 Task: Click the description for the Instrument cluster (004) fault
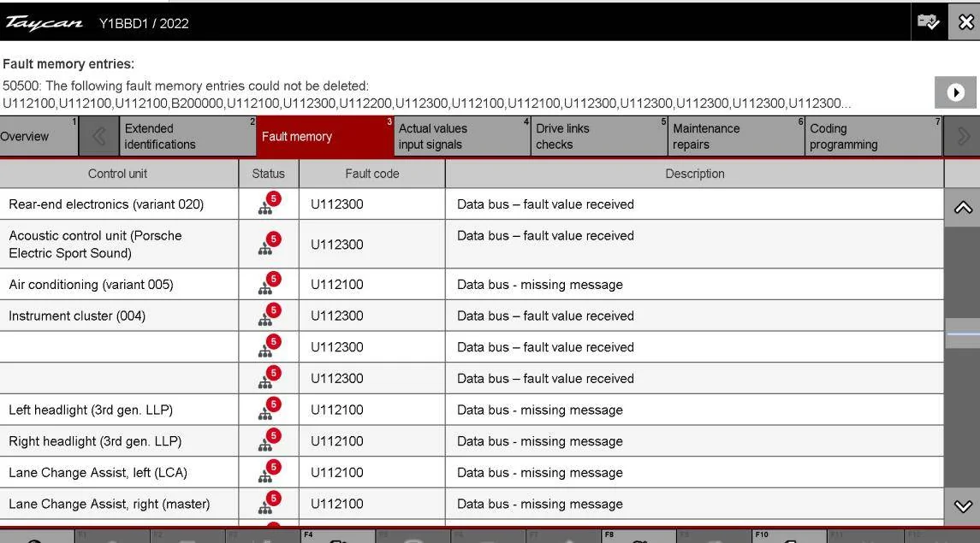[545, 316]
